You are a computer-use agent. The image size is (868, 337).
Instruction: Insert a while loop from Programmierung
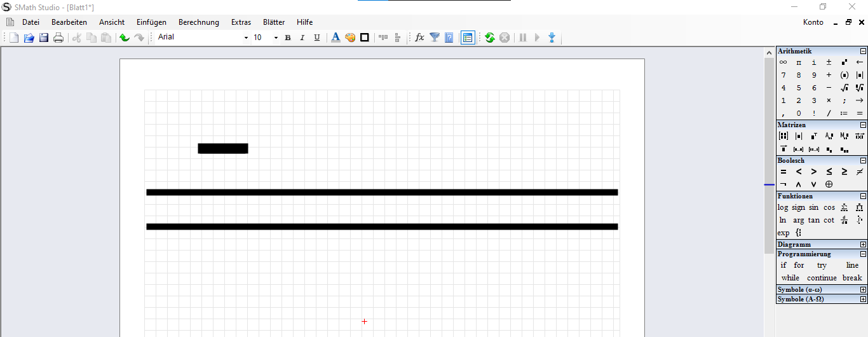790,278
